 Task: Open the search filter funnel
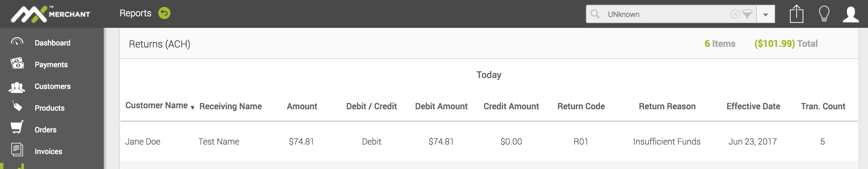pyautogui.click(x=747, y=14)
